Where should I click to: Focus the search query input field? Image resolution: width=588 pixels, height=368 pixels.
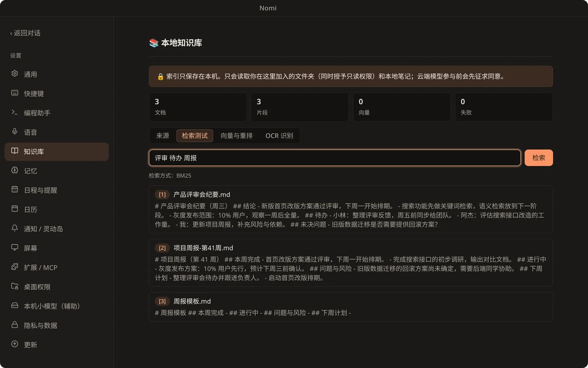[x=335, y=158]
